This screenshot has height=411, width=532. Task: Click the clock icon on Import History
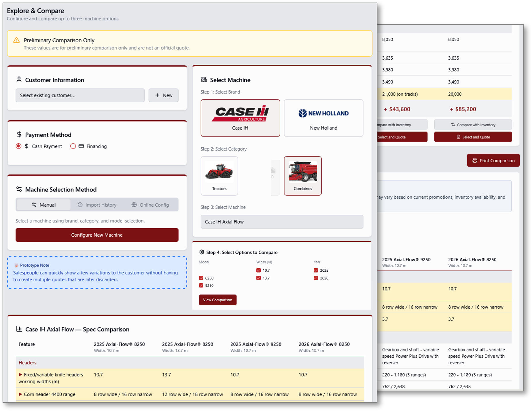coord(80,205)
